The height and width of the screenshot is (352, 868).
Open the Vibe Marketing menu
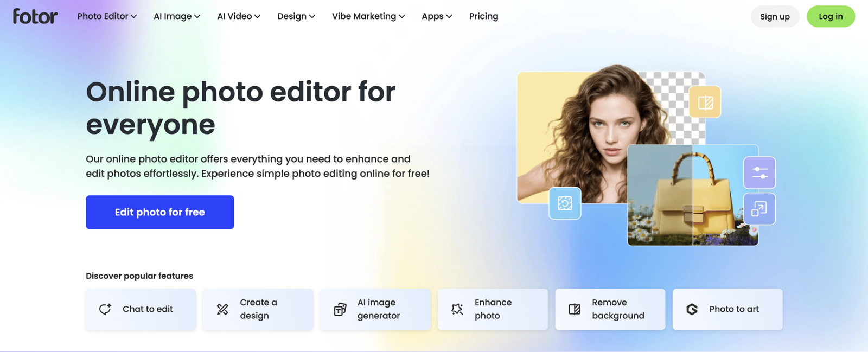pyautogui.click(x=368, y=16)
